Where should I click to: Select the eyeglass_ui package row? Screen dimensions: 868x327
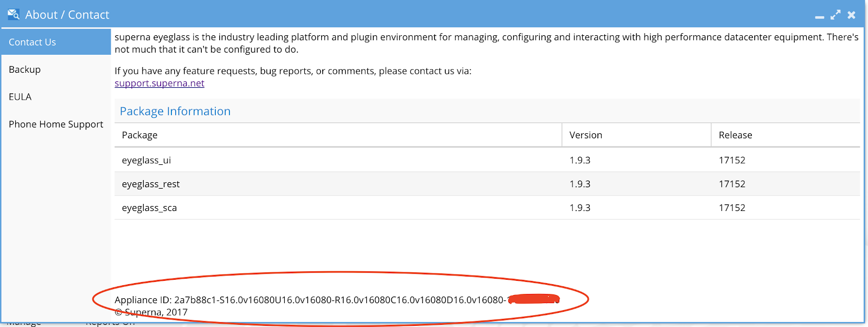(x=487, y=160)
